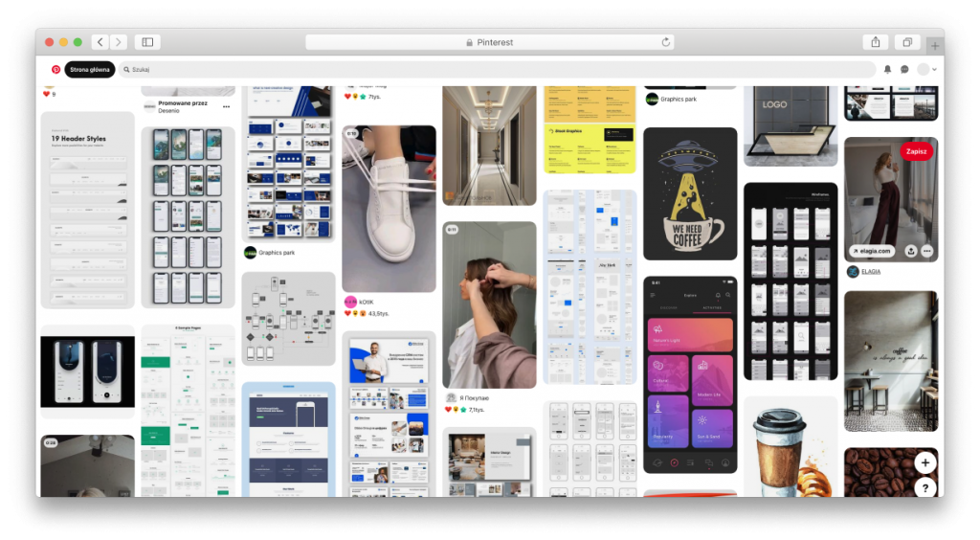Open the white sneaker lacing video pin

tap(389, 209)
